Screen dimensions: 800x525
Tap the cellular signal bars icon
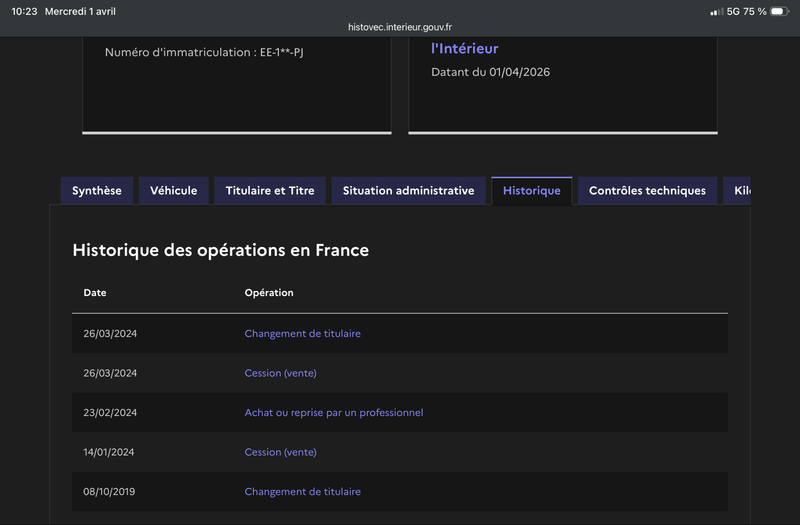tap(716, 11)
